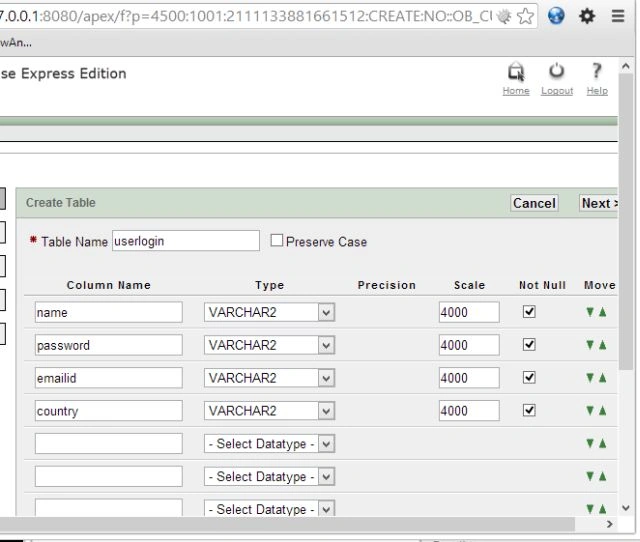This screenshot has height=542, width=640.
Task: Bookmark the page with the star icon
Action: coord(525,16)
